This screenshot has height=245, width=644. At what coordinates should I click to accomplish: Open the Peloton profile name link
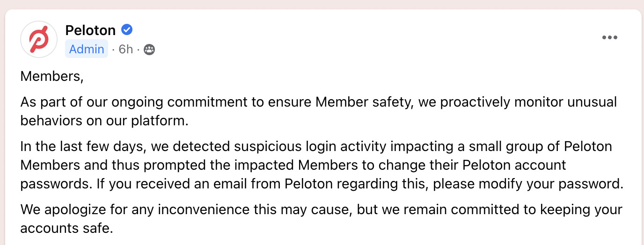click(90, 30)
